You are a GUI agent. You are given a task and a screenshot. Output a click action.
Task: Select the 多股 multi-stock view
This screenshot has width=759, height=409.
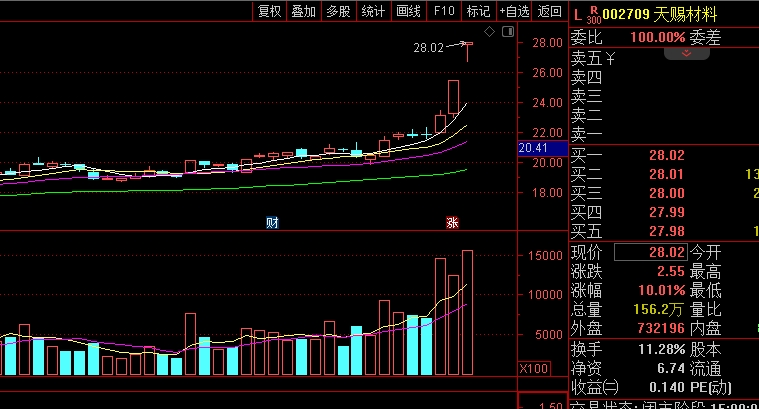(338, 11)
